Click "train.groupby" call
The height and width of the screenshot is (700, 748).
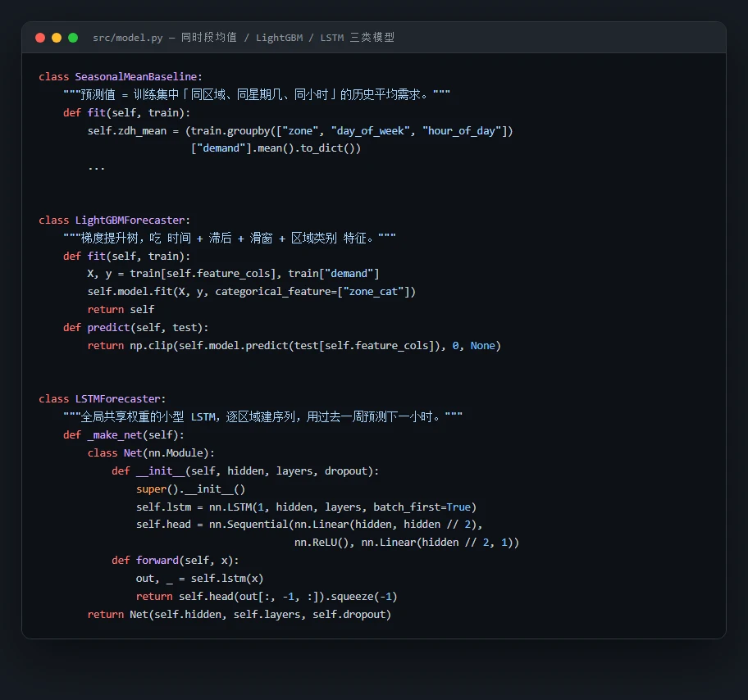[230, 130]
